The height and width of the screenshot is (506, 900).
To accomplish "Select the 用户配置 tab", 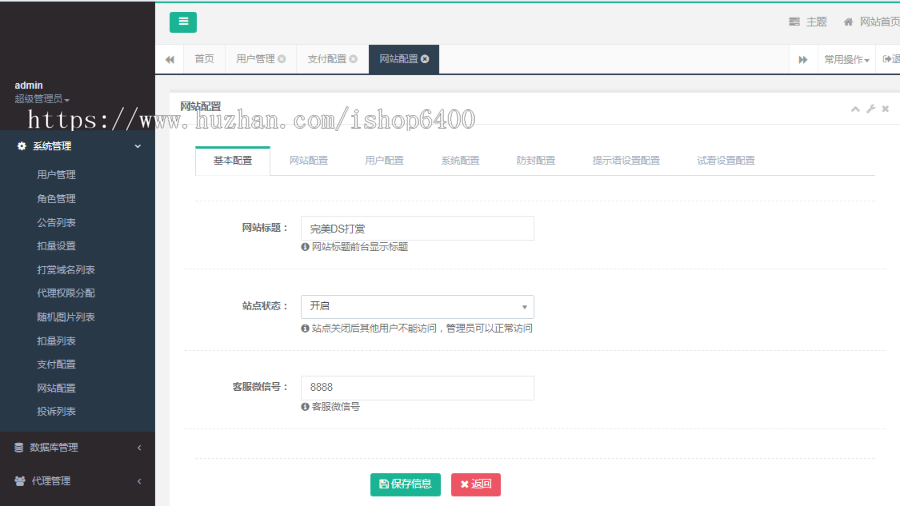I will pos(384,161).
